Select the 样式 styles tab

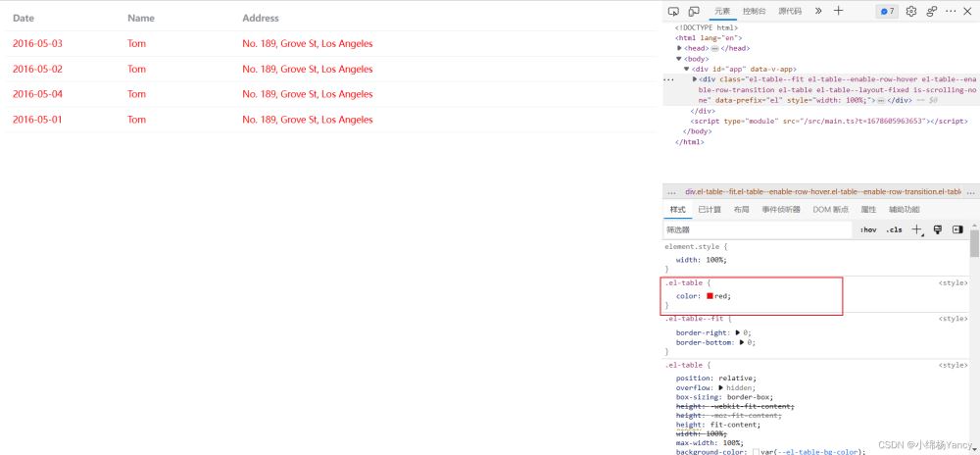tap(677, 210)
